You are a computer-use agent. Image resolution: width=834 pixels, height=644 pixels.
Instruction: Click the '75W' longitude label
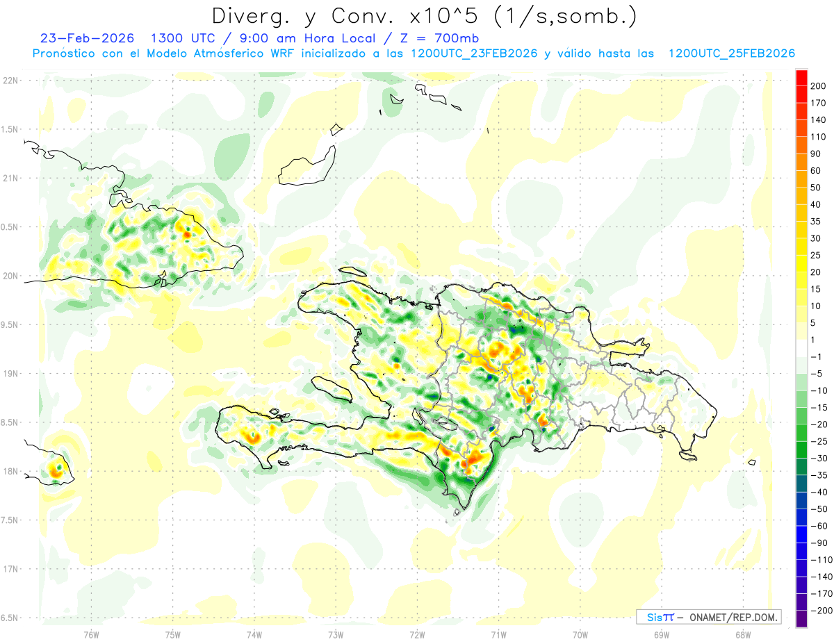[x=173, y=634]
